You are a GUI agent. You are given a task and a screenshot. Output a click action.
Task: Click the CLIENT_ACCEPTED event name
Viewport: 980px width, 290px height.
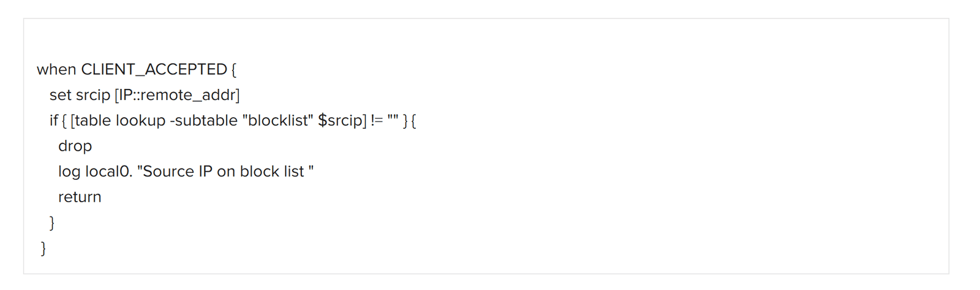[x=154, y=70]
